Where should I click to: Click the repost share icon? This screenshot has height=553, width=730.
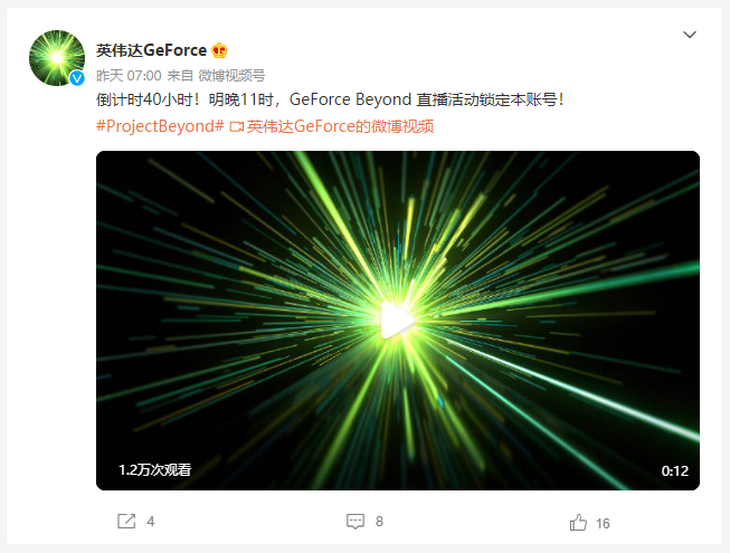click(126, 521)
